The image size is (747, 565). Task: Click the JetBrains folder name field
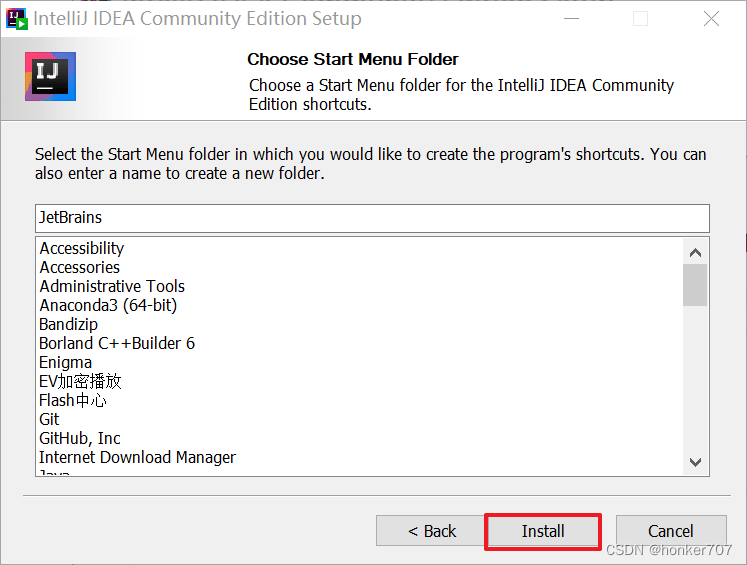(x=372, y=218)
